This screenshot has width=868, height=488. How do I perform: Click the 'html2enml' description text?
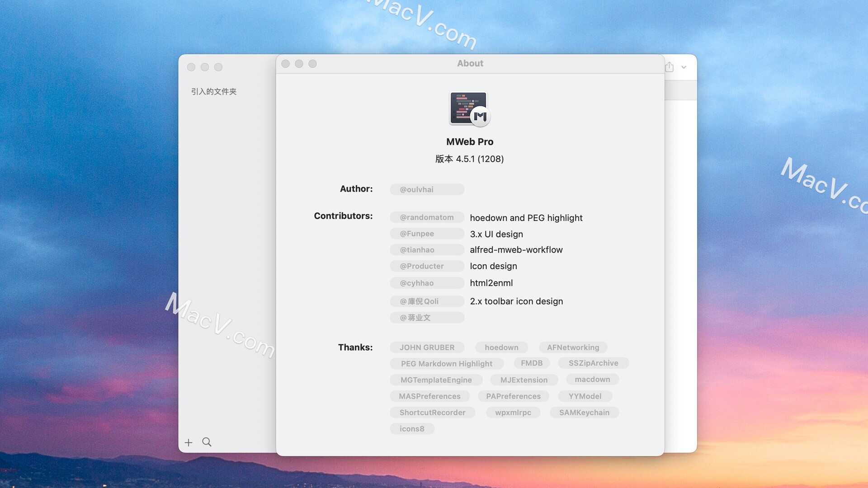491,283
